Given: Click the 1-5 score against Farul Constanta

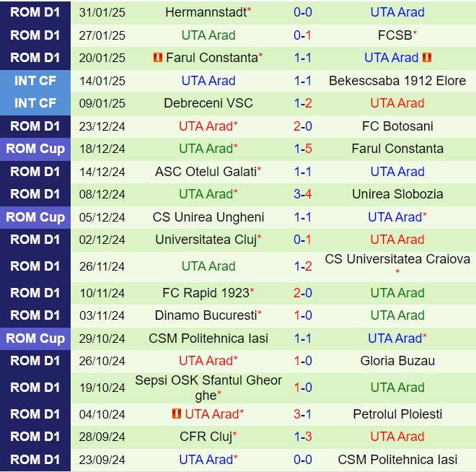Looking at the screenshot, I should pos(303,149).
